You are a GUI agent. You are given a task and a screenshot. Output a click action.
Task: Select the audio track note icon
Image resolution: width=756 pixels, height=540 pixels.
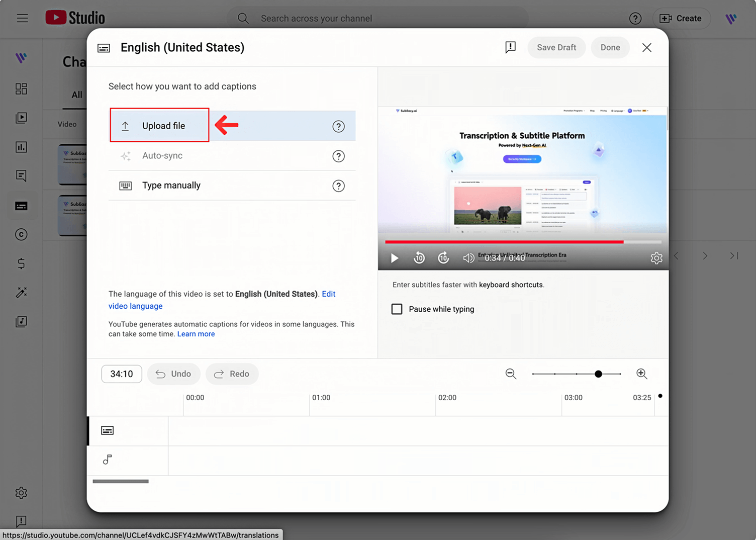[107, 460]
